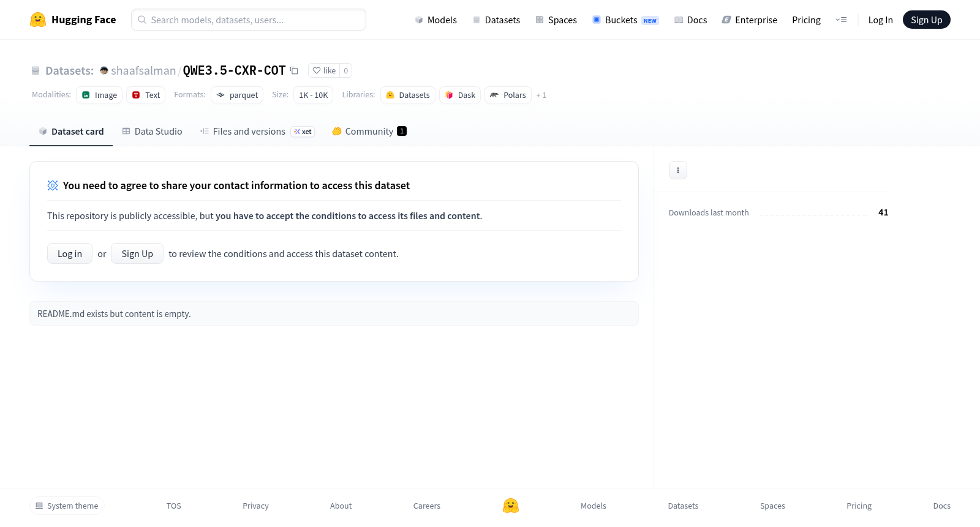Image resolution: width=980 pixels, height=527 pixels.
Task: Click the dataset owner avatar icon
Action: point(104,70)
